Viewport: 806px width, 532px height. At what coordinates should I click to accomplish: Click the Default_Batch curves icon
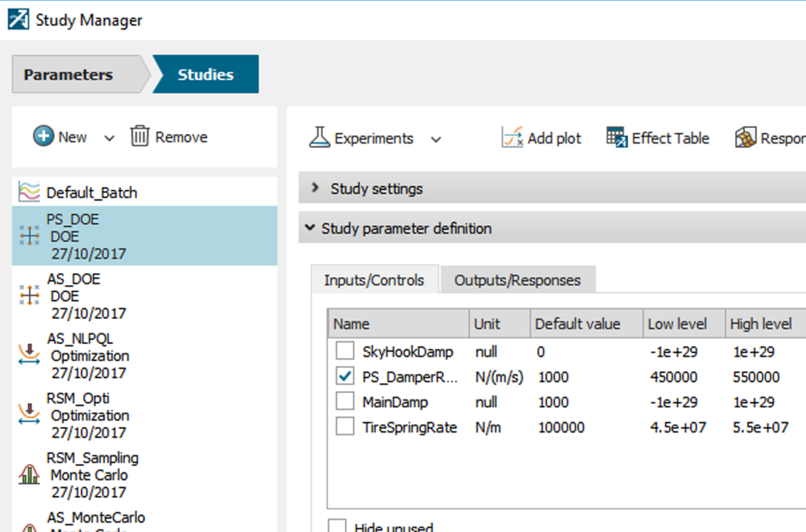[29, 192]
